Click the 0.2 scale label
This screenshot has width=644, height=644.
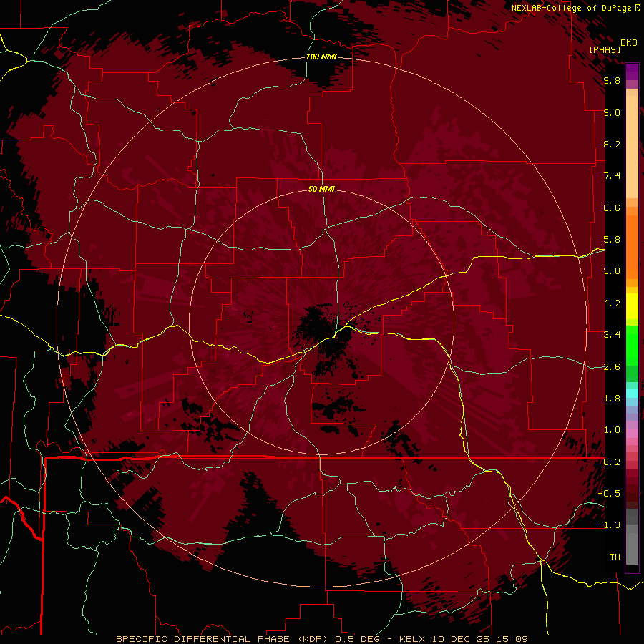coord(612,462)
